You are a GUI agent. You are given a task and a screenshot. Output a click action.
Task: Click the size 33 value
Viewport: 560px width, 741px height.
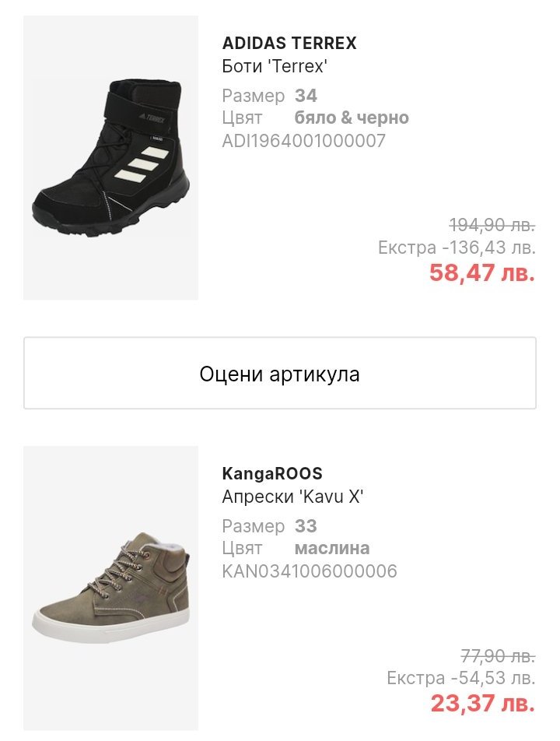click(306, 526)
